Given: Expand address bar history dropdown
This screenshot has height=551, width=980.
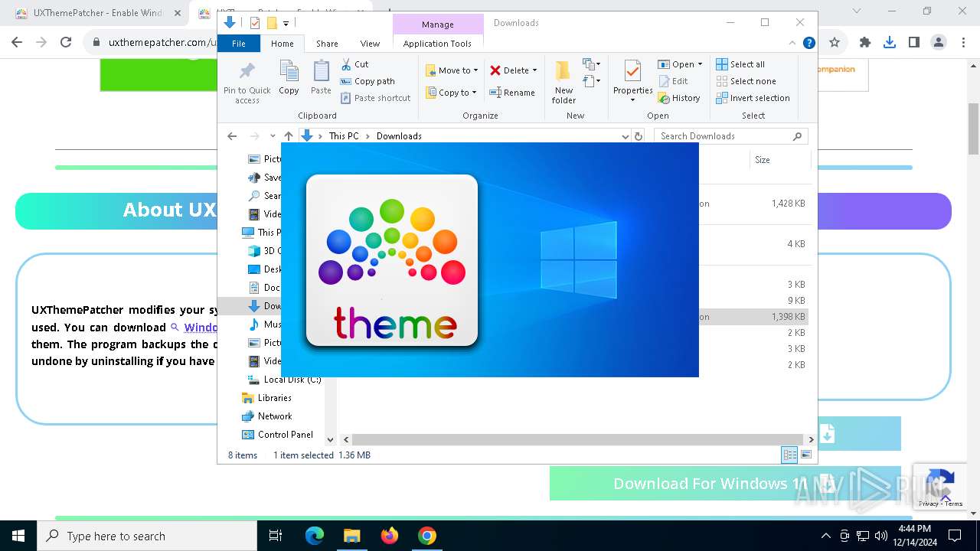Looking at the screenshot, I should (626, 136).
